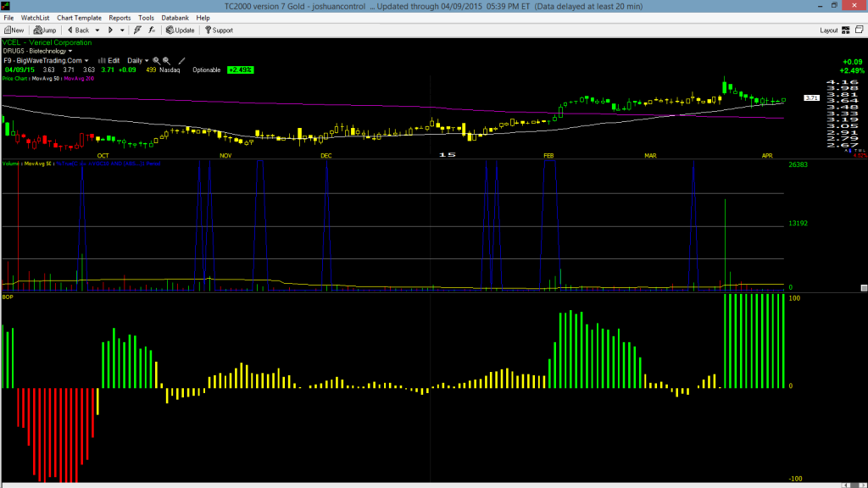Click the first magnifier zoom icon

[x=156, y=60]
